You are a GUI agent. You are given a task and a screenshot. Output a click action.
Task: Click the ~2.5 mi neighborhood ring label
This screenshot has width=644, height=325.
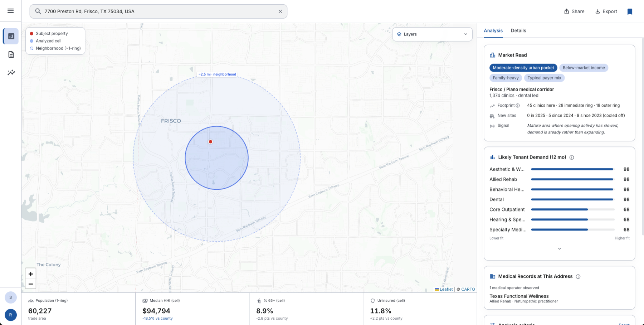(217, 74)
